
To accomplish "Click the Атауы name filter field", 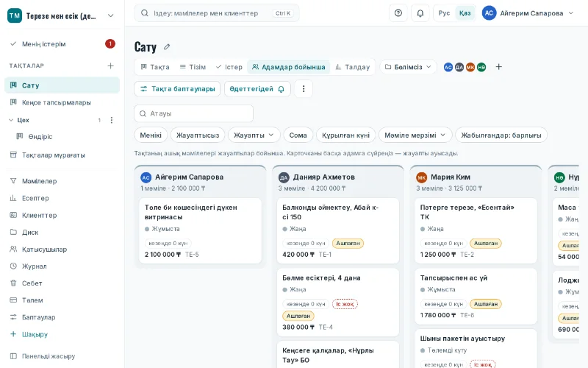I will click(193, 113).
